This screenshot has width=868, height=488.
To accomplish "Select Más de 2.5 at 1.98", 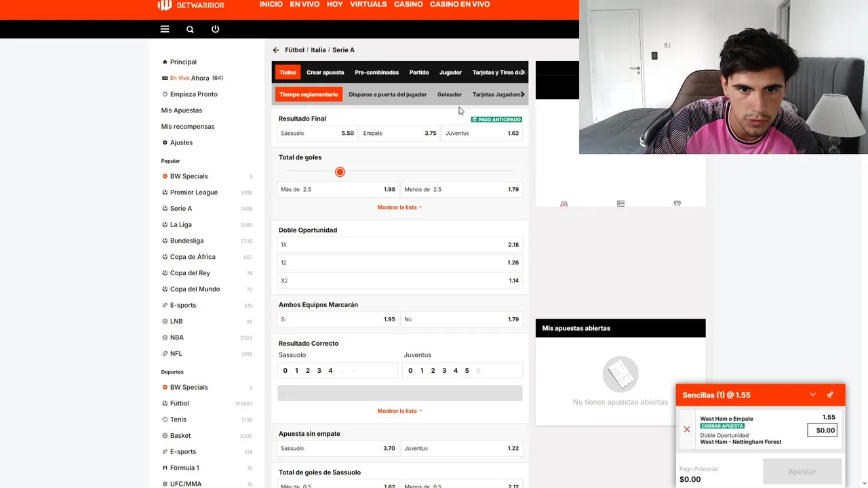I will tap(338, 190).
